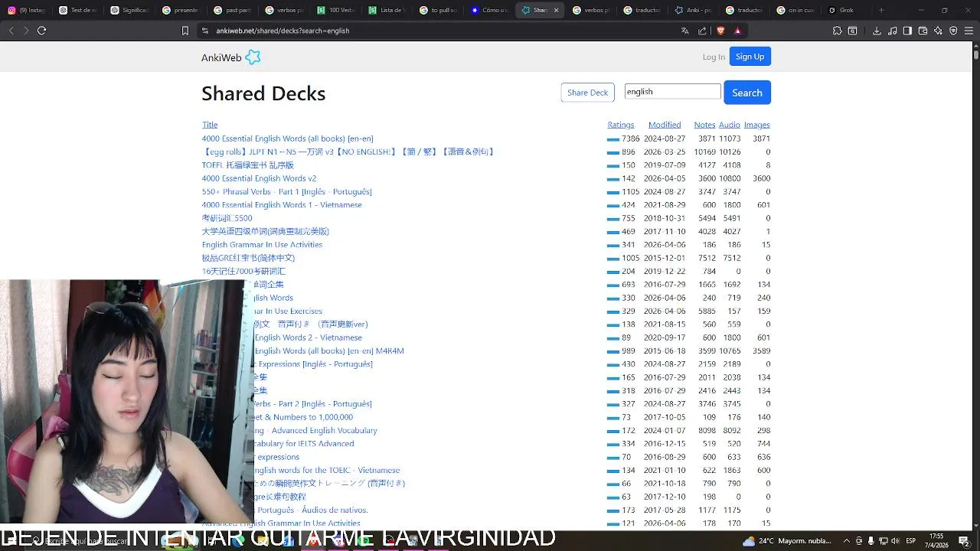Open the all-books deck ending with M4R4M
The width and height of the screenshot is (980, 551).
[x=329, y=350]
